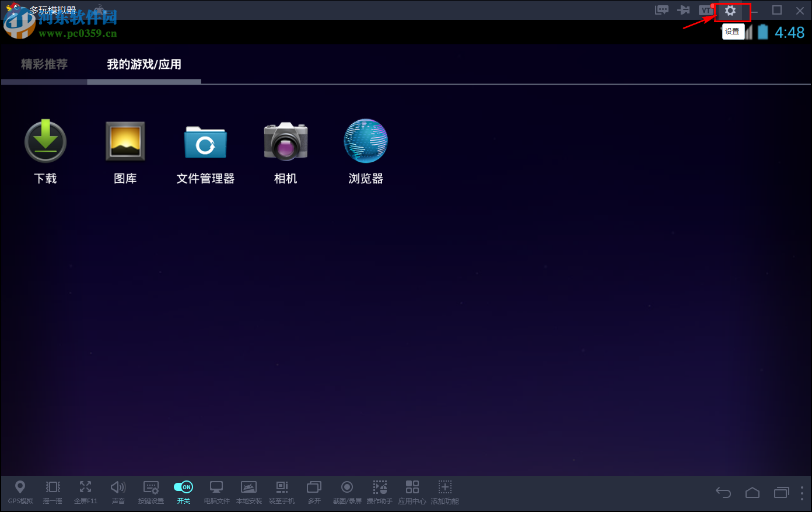The width and height of the screenshot is (812, 512).
Task: Open the 设置 gear settings icon
Action: (x=730, y=11)
